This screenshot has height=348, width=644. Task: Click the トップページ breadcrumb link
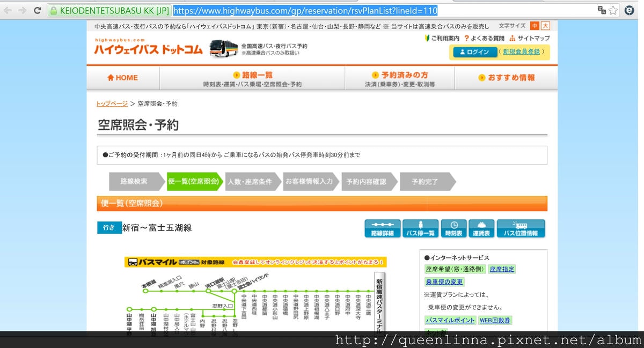(x=112, y=103)
